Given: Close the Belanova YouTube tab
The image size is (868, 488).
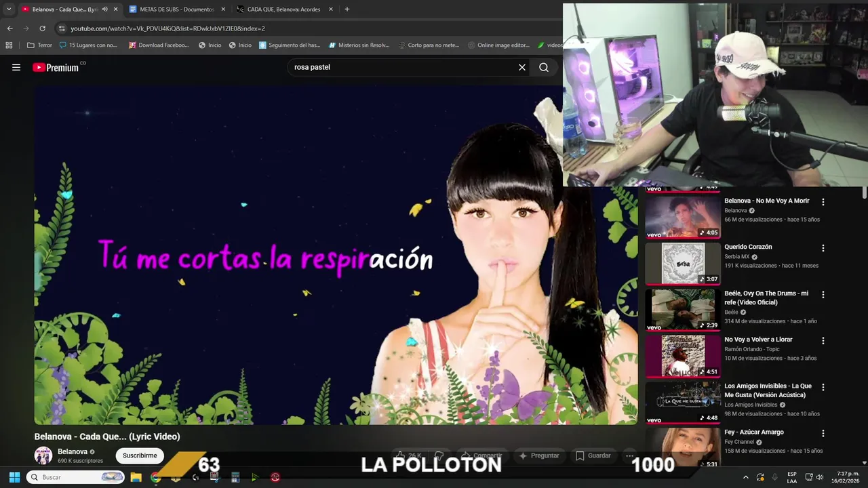Looking at the screenshot, I should pos(115,9).
